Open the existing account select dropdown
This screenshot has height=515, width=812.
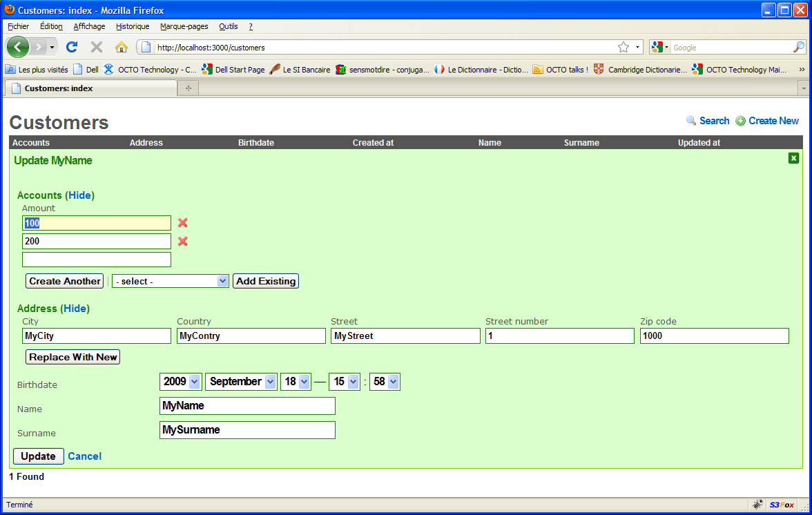point(171,281)
